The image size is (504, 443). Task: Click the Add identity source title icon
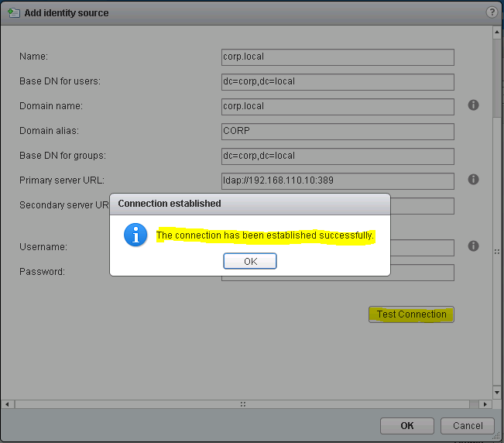click(x=13, y=13)
